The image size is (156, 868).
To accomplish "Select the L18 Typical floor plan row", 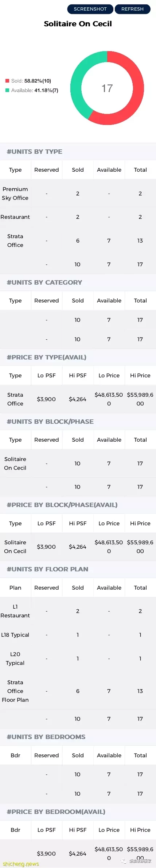I will [78, 635].
